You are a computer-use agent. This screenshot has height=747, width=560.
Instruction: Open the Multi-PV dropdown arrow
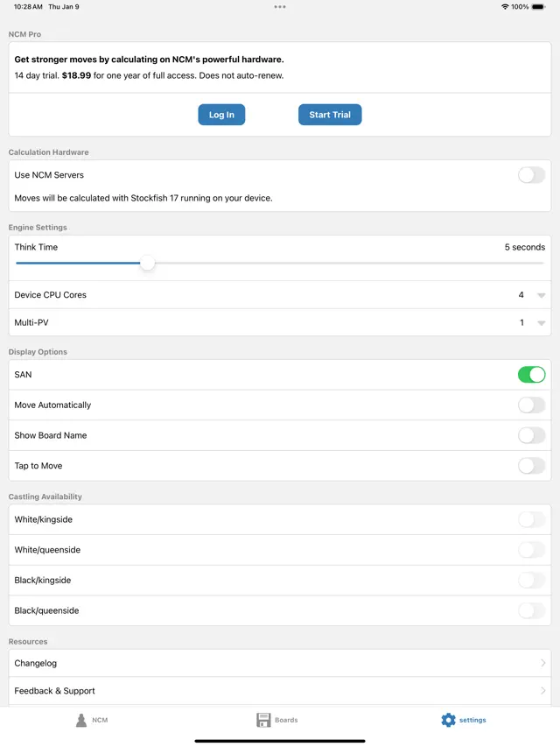pyautogui.click(x=541, y=323)
